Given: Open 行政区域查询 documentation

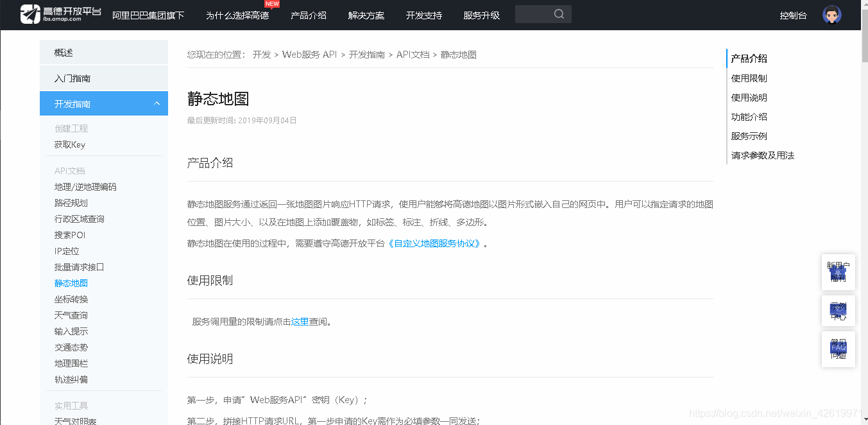Looking at the screenshot, I should [80, 219].
